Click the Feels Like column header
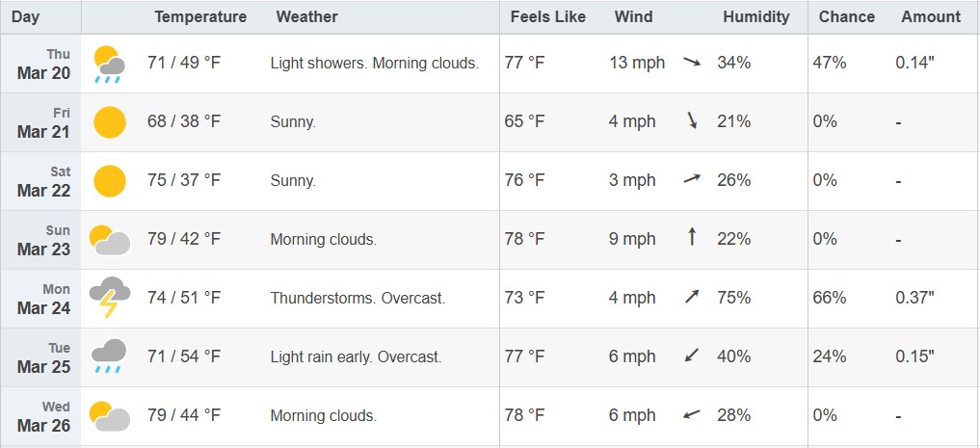 (x=548, y=17)
